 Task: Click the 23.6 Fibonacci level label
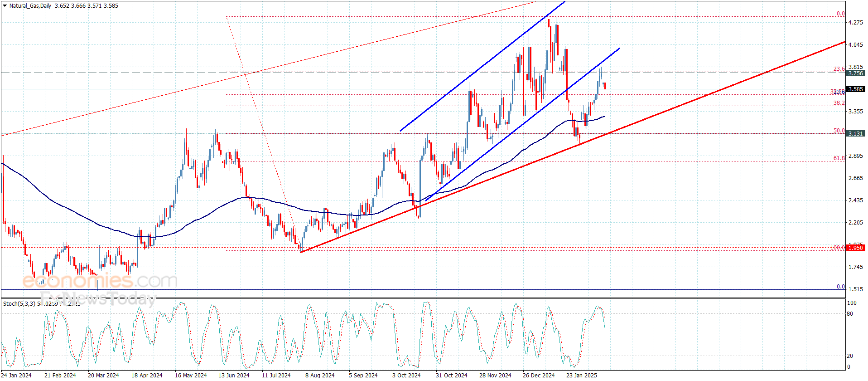tap(839, 69)
